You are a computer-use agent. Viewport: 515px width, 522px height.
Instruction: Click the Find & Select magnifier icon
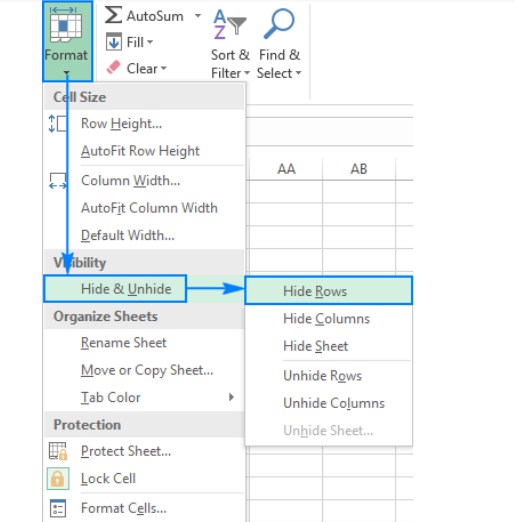pos(279,23)
